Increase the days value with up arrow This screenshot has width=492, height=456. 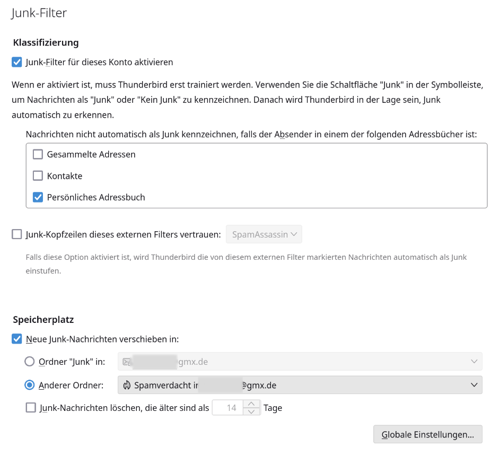tap(251, 404)
